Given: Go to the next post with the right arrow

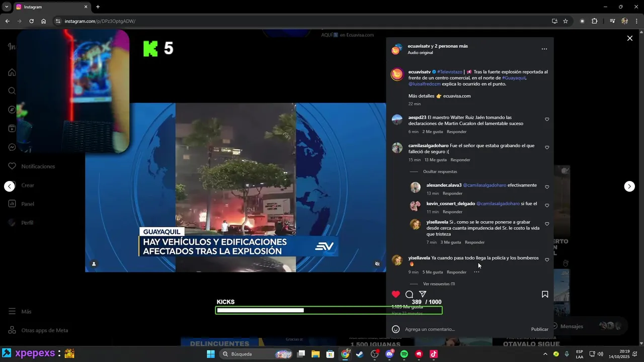Looking at the screenshot, I should (629, 187).
